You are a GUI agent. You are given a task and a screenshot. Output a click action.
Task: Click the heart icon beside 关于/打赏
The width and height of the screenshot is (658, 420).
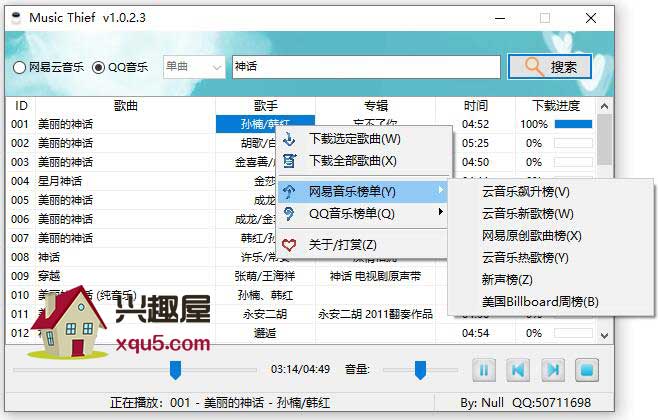point(289,245)
